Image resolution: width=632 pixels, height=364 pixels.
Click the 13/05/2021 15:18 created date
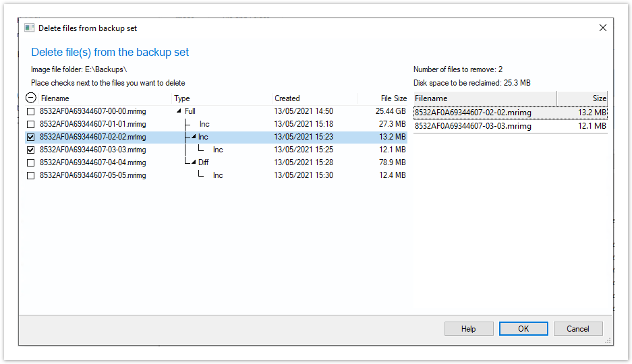coord(304,124)
